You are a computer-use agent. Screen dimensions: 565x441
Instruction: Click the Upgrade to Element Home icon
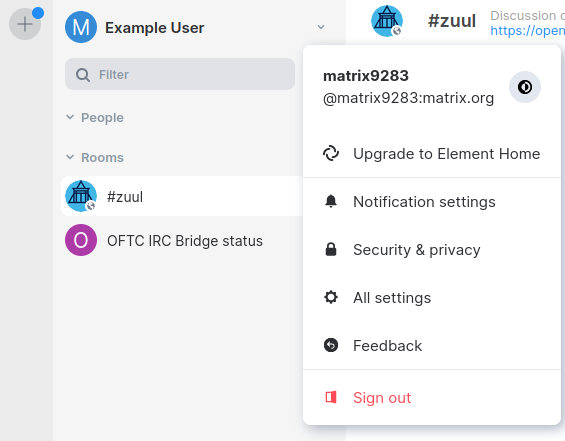coord(331,153)
